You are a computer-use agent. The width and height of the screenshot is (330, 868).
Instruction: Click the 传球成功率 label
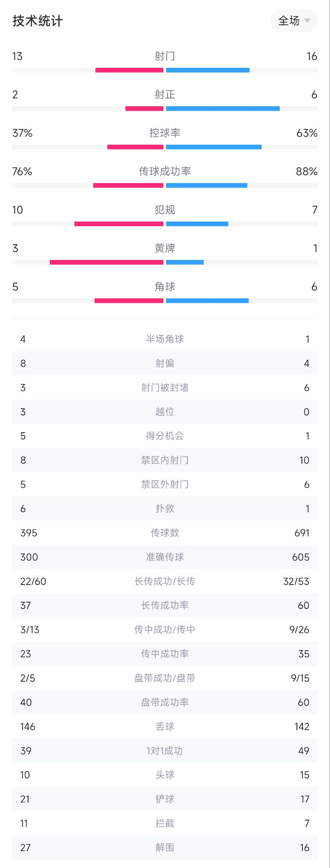pyautogui.click(x=165, y=171)
